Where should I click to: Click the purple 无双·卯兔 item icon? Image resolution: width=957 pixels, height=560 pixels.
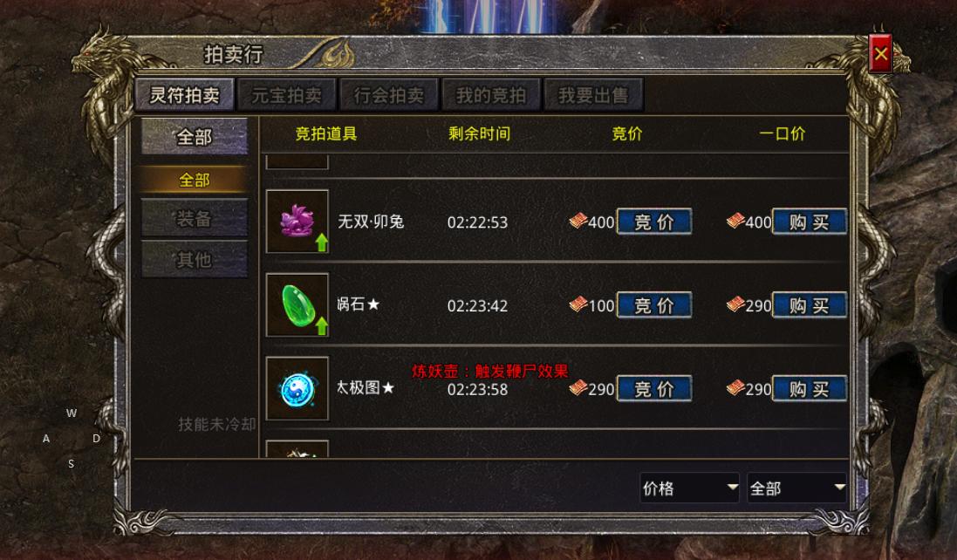point(297,221)
